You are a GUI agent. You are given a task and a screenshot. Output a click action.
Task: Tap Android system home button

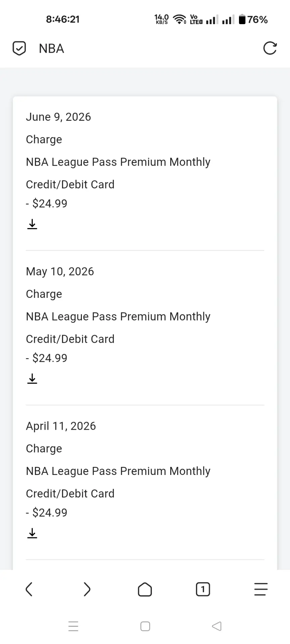click(x=145, y=626)
